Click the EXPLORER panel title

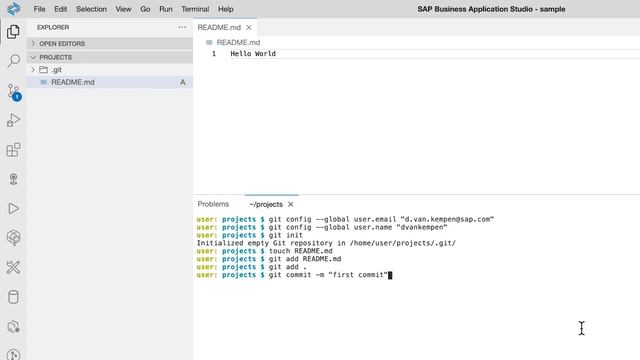click(x=53, y=27)
